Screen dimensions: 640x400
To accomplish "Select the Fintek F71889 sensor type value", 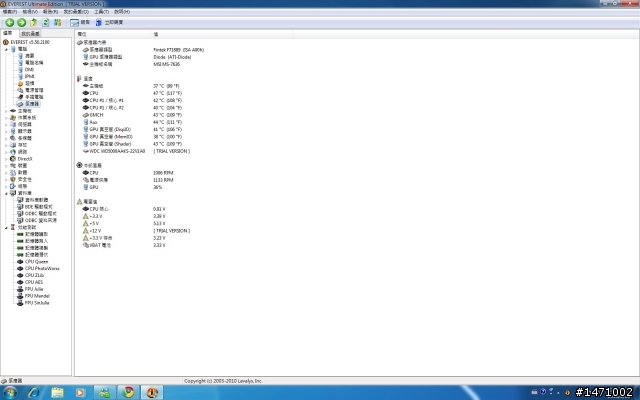I will click(179, 50).
